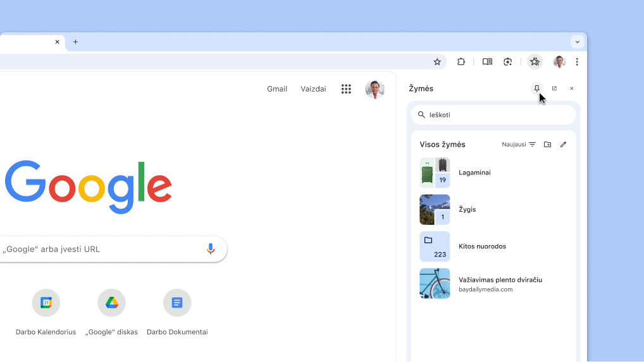Viewport: 644px width, 362px height.
Task: Open a new tab with plus button
Action: tap(75, 42)
